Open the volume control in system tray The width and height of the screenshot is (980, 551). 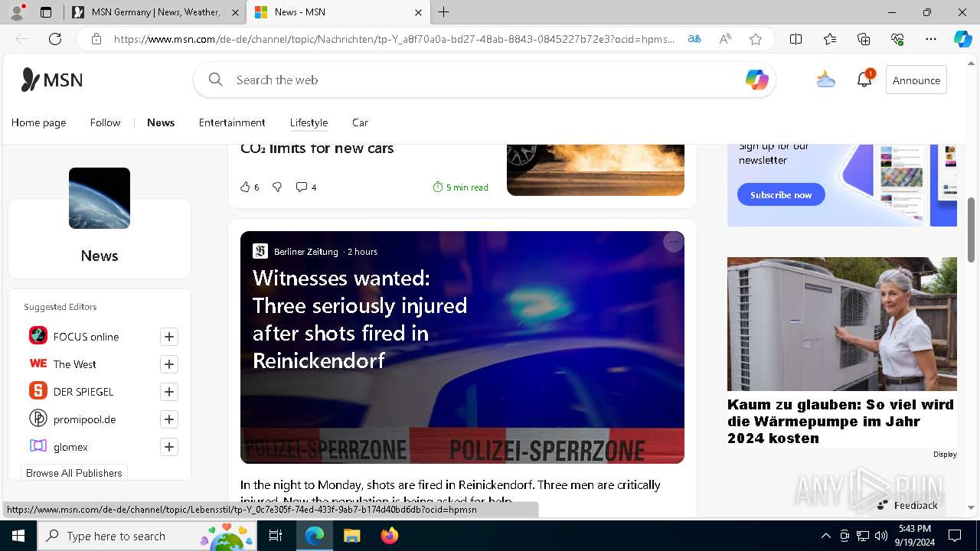[880, 536]
